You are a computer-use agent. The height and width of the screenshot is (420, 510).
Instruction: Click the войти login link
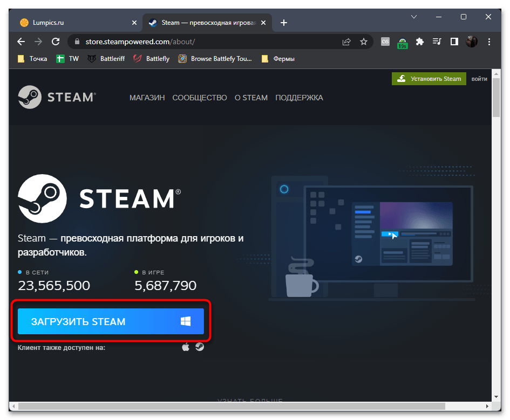pos(479,79)
